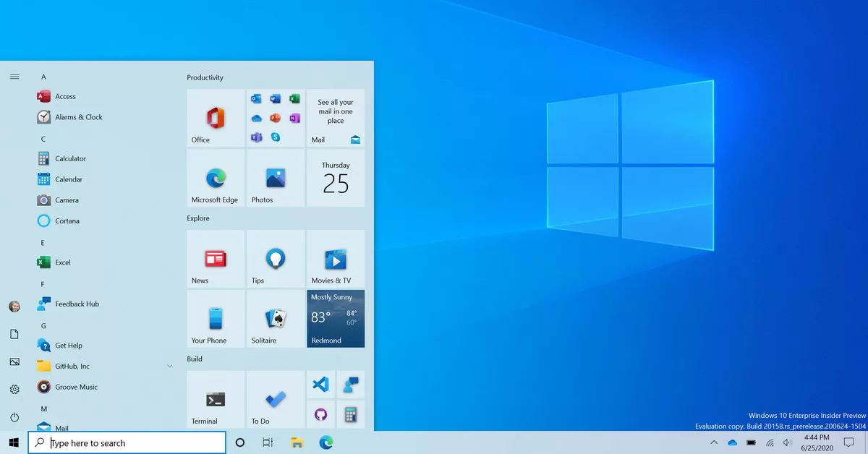This screenshot has height=454, width=868.
Task: Open Pictures from Start sidebar
Action: coord(14,361)
